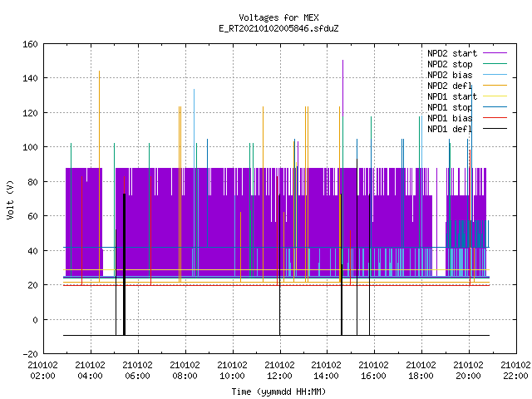
Task: Click the Volt (V) y-axis label
Action: (11, 199)
